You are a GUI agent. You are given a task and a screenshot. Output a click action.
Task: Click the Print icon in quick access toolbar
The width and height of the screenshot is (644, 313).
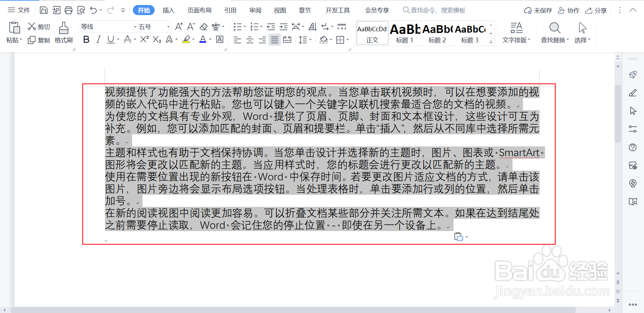68,10
